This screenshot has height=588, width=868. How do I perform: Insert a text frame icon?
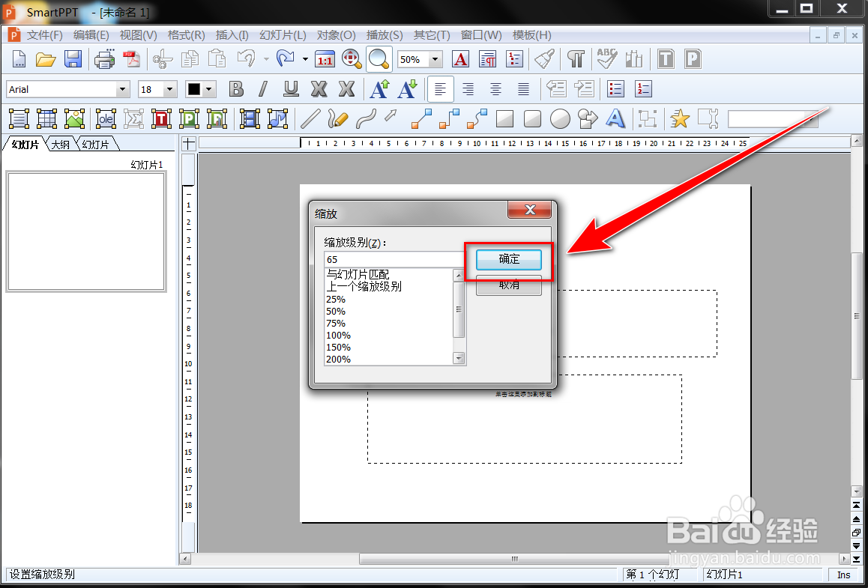point(19,118)
